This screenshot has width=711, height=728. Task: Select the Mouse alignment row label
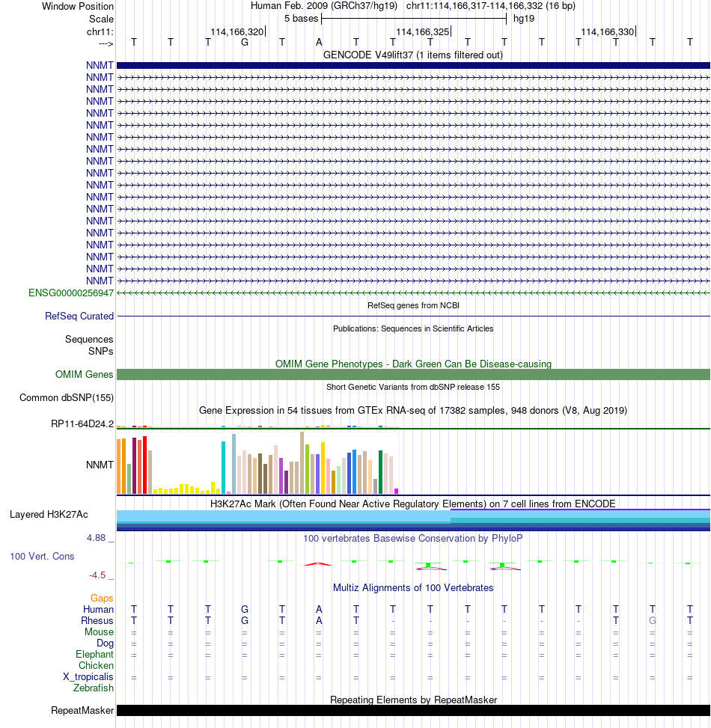[x=99, y=632]
